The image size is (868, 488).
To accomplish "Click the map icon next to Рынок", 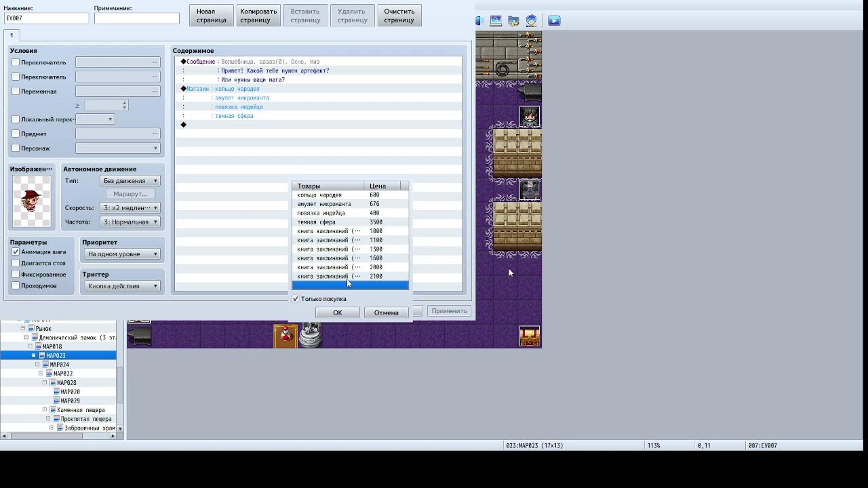I will [x=31, y=329].
